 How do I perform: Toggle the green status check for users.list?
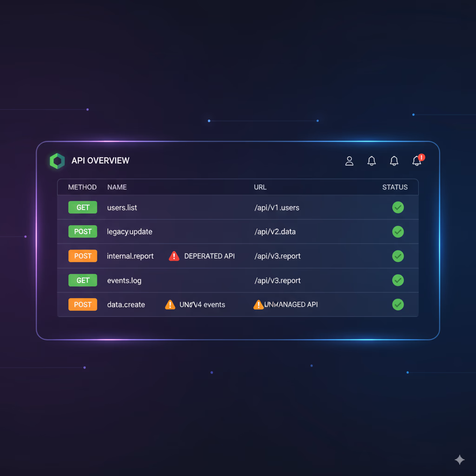[x=398, y=208]
